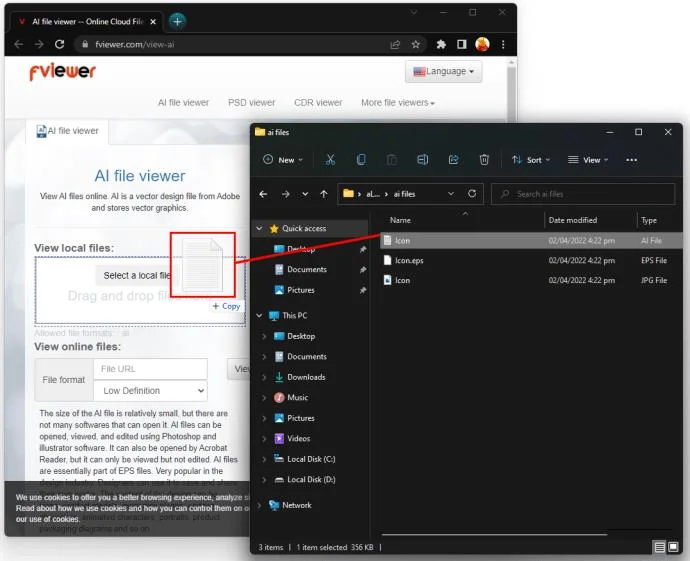This screenshot has width=690, height=561.
Task: Expand the address bar history dropdown
Action: pos(451,194)
